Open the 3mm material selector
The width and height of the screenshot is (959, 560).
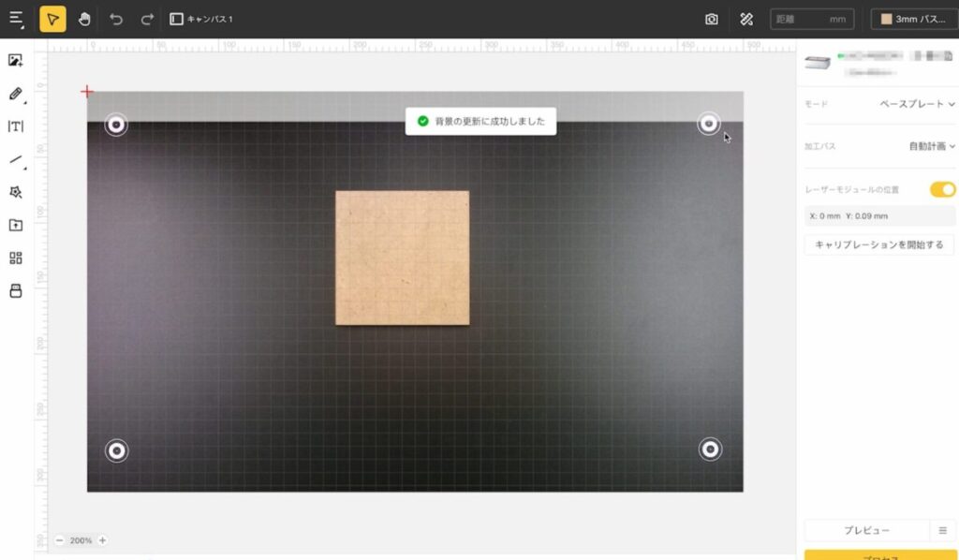[913, 19]
